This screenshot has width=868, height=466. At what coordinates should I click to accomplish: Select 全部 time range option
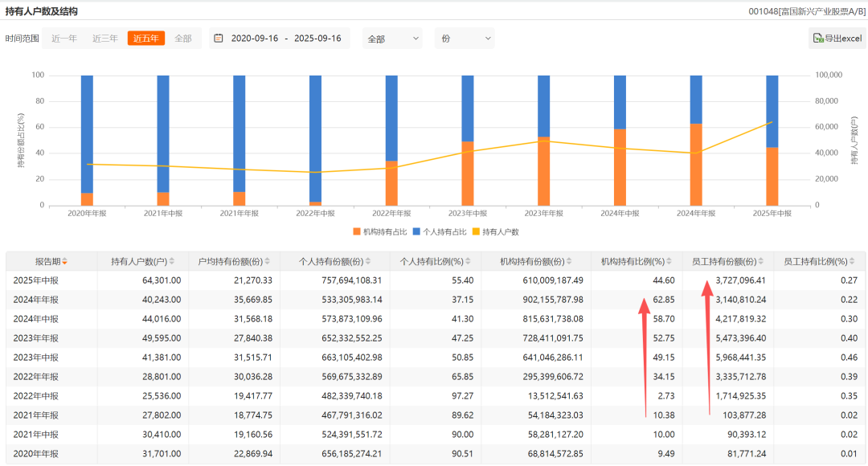pyautogui.click(x=183, y=39)
